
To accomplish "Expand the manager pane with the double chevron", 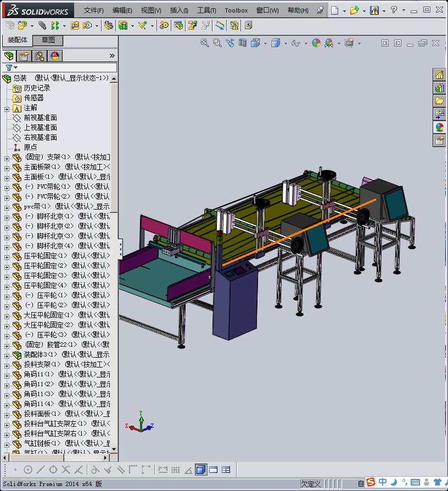I will tap(112, 56).
